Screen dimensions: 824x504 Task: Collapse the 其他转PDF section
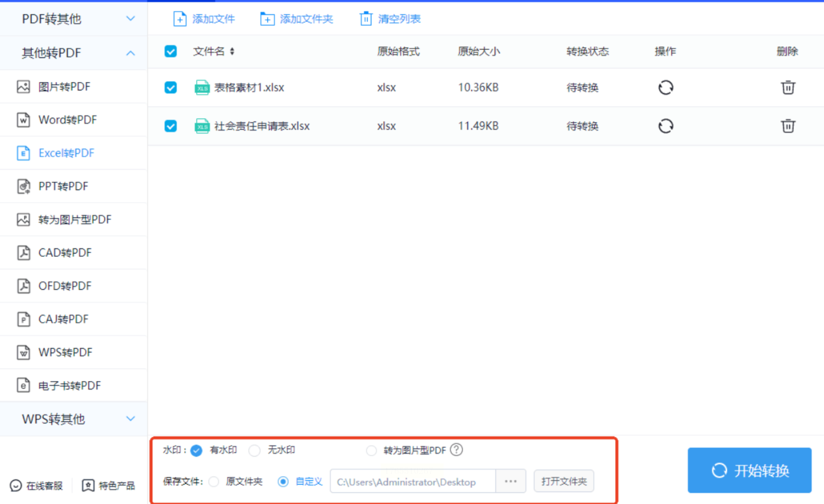pos(130,53)
